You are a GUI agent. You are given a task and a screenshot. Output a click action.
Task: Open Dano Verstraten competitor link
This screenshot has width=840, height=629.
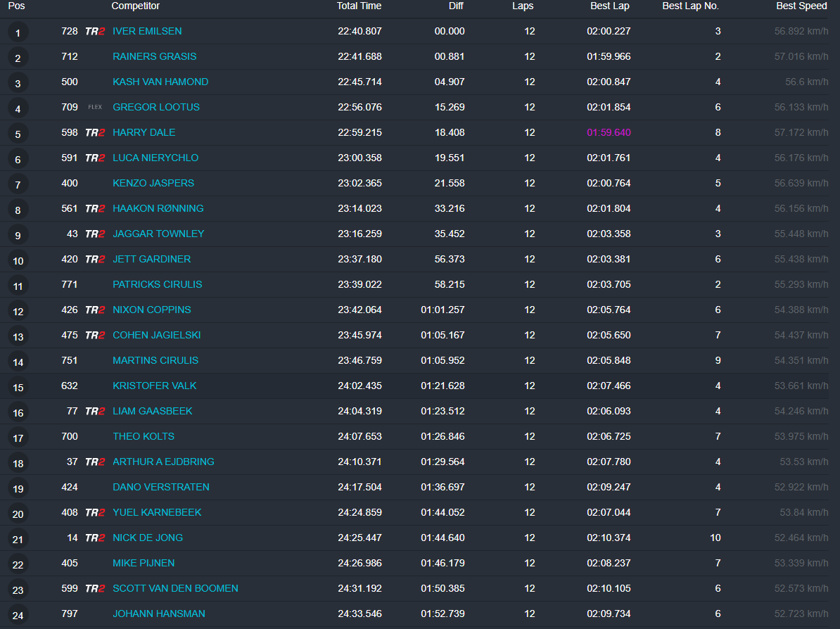tap(160, 487)
